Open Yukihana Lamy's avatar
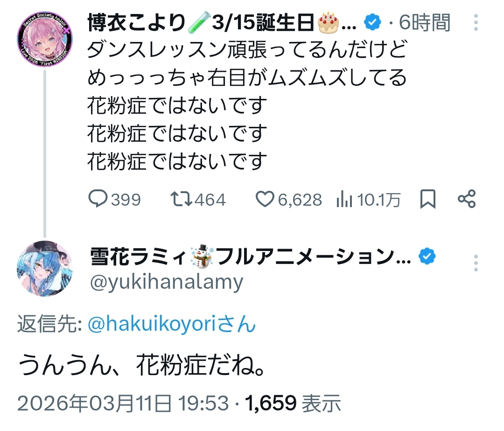Screen dimensions: 504x431 pos(45,270)
